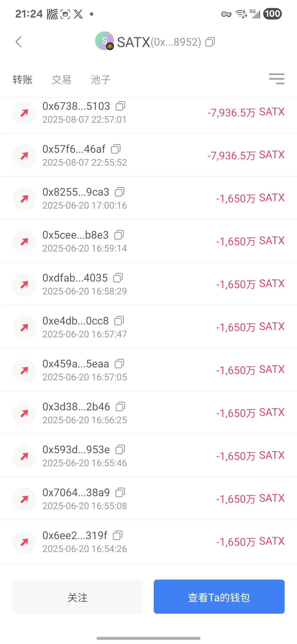This screenshot has height=644, width=297.
Task: Open outgoing transfer arrow for 0x593d...953e
Action: point(24,456)
